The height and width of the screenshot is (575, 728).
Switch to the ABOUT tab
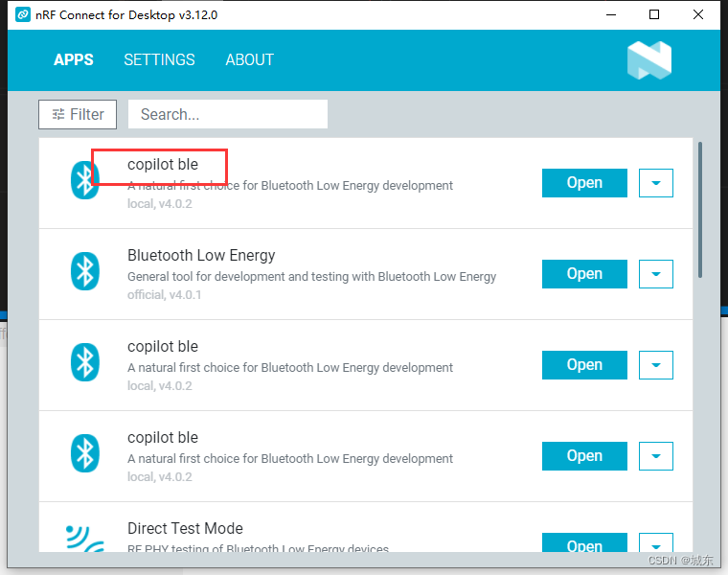[250, 60]
